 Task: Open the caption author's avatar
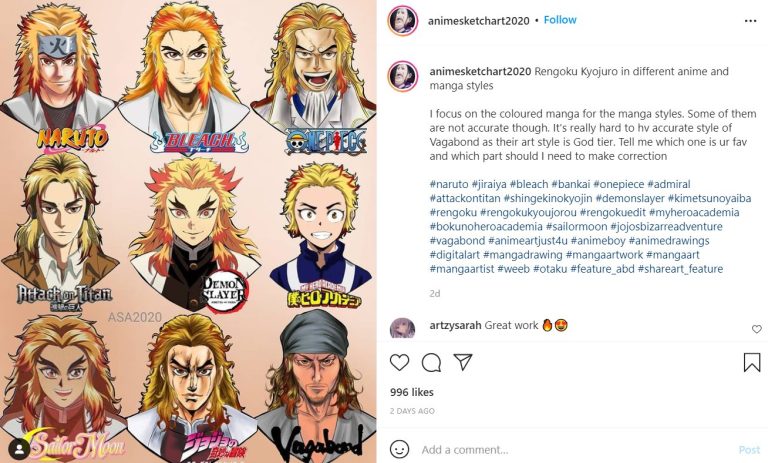(x=403, y=76)
